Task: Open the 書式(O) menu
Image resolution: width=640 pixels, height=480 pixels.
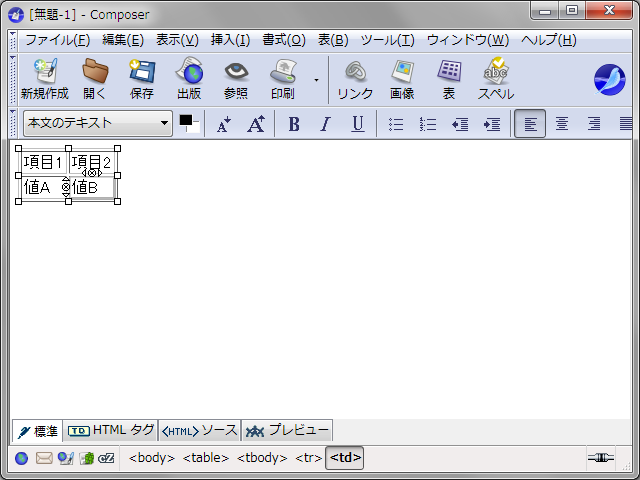Action: 284,40
